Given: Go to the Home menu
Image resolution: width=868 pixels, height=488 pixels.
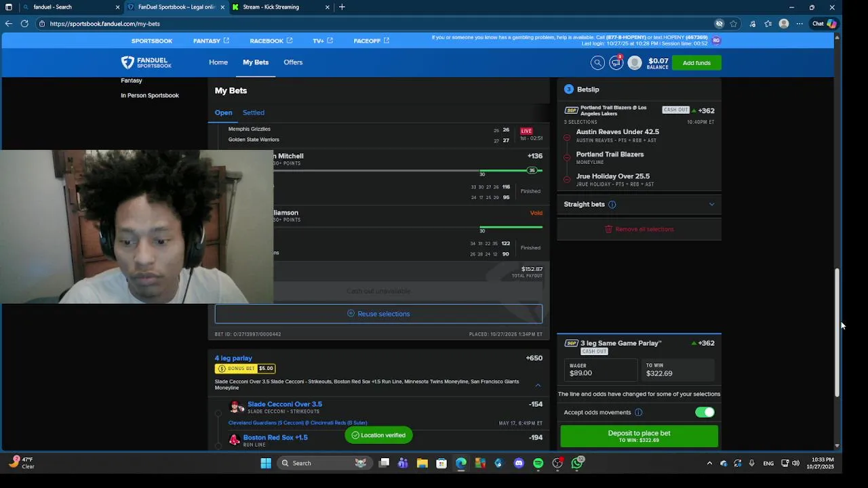Looking at the screenshot, I should 218,62.
